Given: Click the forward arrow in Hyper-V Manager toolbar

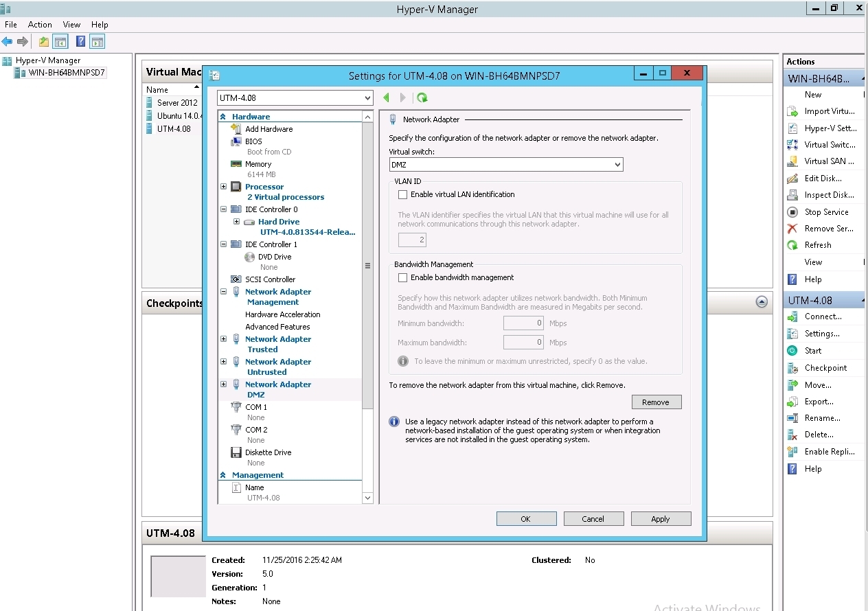Looking at the screenshot, I should point(23,41).
